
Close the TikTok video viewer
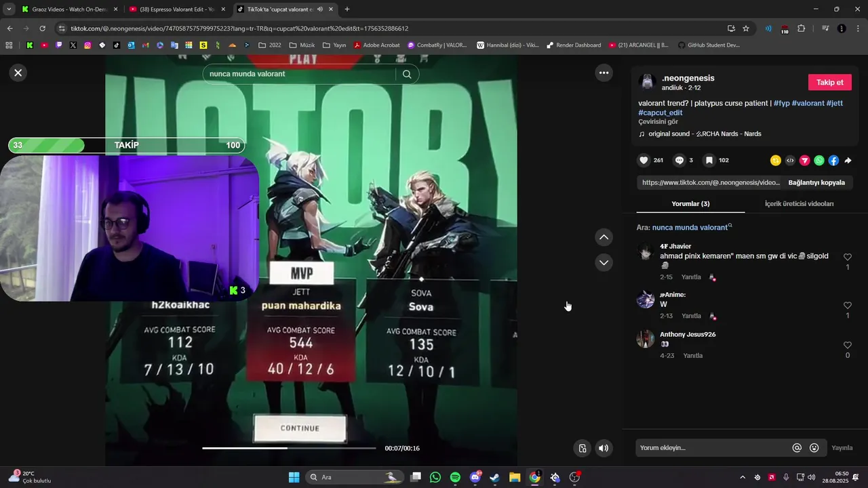click(x=18, y=73)
